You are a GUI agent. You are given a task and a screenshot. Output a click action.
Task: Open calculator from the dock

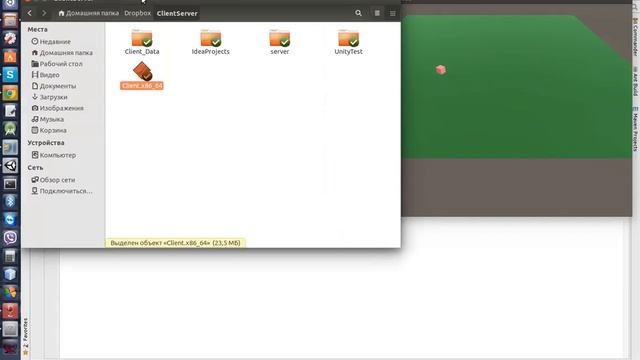pyautogui.click(x=10, y=256)
